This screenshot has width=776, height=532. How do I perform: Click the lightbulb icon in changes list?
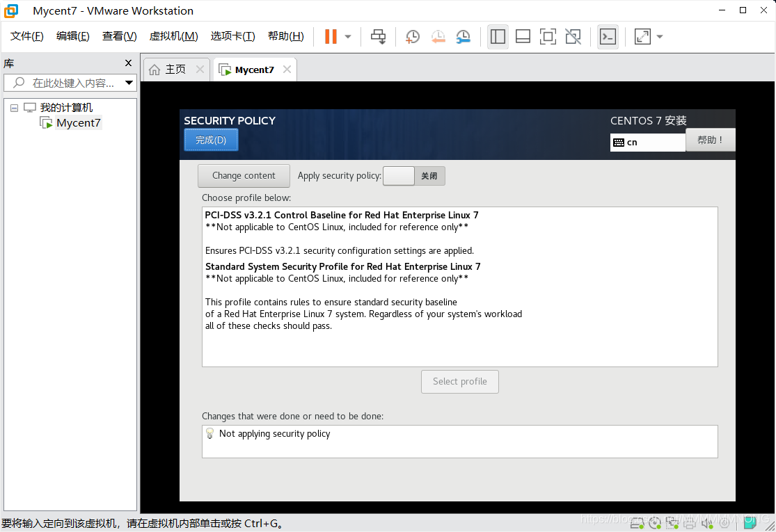point(210,434)
